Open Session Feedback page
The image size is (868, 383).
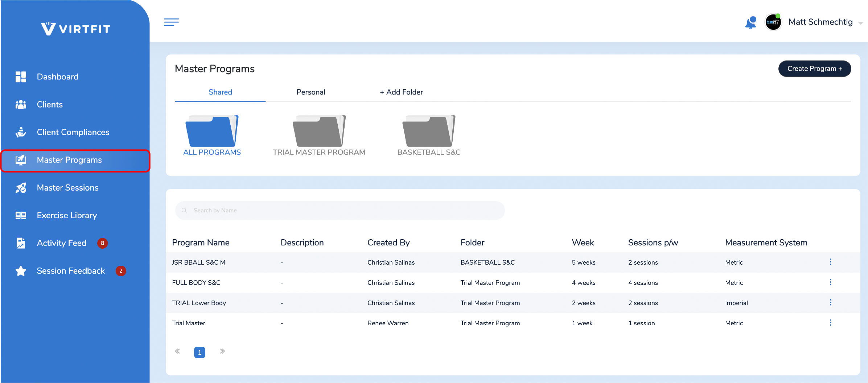71,271
